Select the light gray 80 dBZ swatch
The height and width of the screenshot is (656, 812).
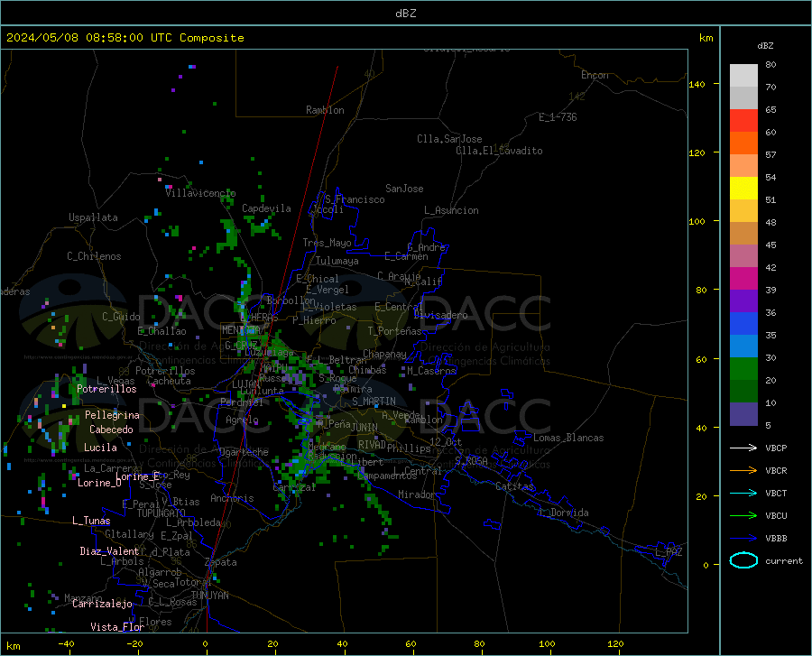point(743,76)
